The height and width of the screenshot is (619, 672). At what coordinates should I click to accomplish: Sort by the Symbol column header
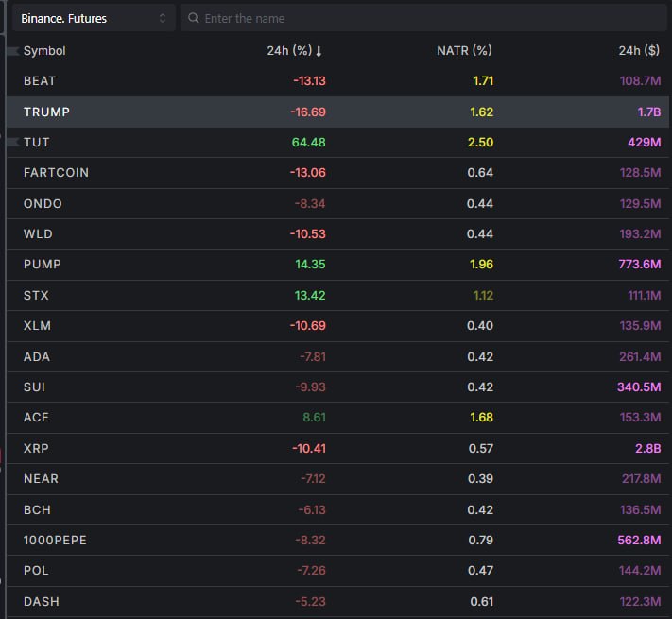(44, 50)
